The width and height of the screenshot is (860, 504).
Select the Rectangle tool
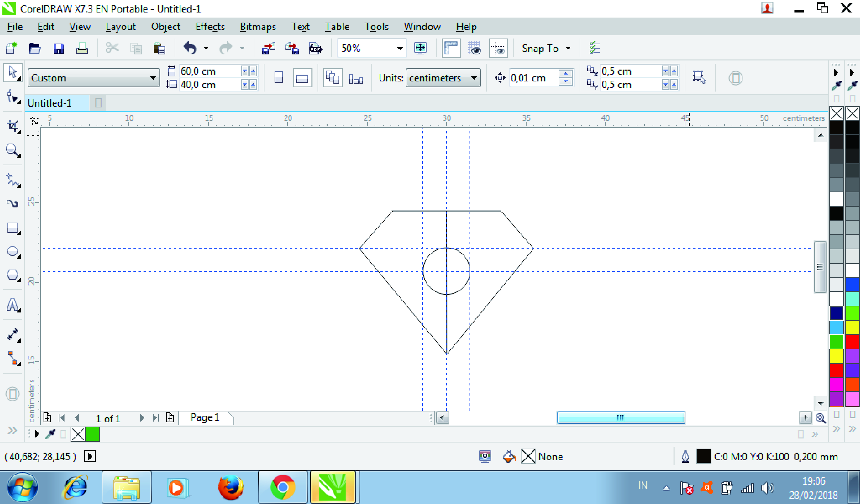pos(13,228)
